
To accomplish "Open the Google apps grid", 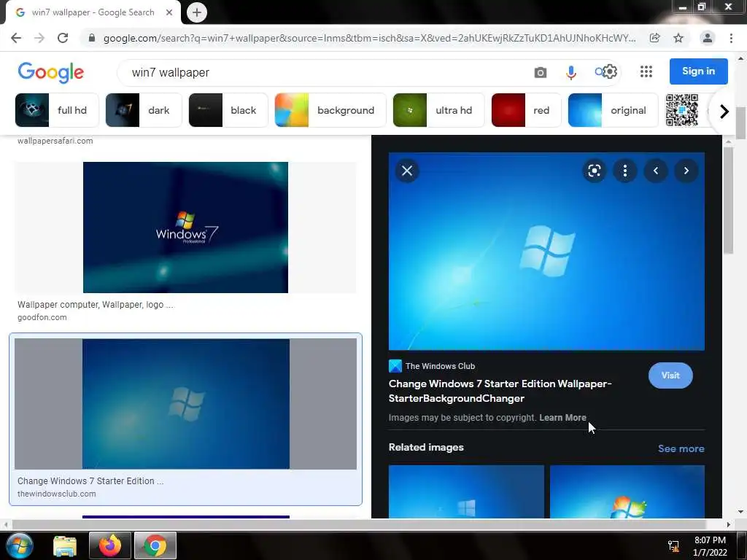I will pos(646,71).
